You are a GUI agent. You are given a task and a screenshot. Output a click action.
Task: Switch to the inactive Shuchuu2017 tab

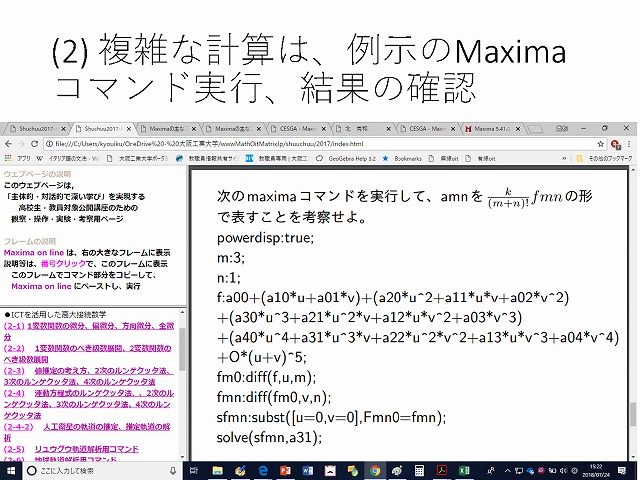coord(37,129)
